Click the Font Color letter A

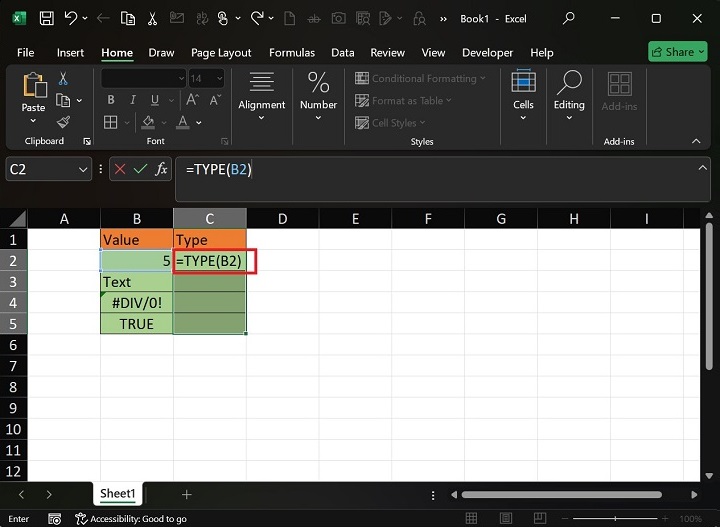pyautogui.click(x=183, y=123)
